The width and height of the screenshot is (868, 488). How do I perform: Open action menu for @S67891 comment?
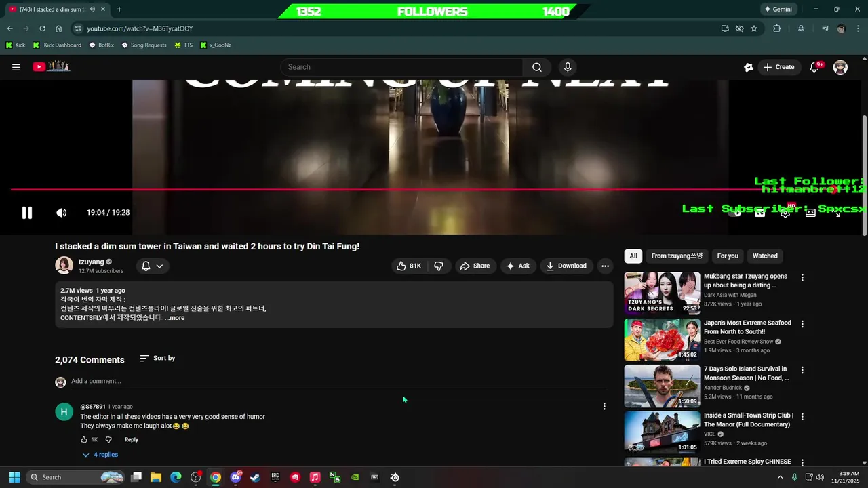[x=604, y=407]
